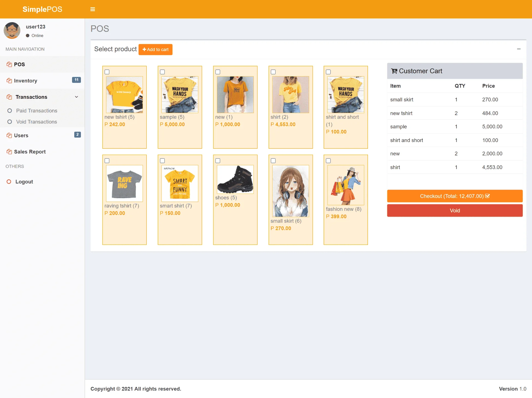The height and width of the screenshot is (398, 532).
Task: Click the new tshirt product image
Action: pyautogui.click(x=124, y=95)
